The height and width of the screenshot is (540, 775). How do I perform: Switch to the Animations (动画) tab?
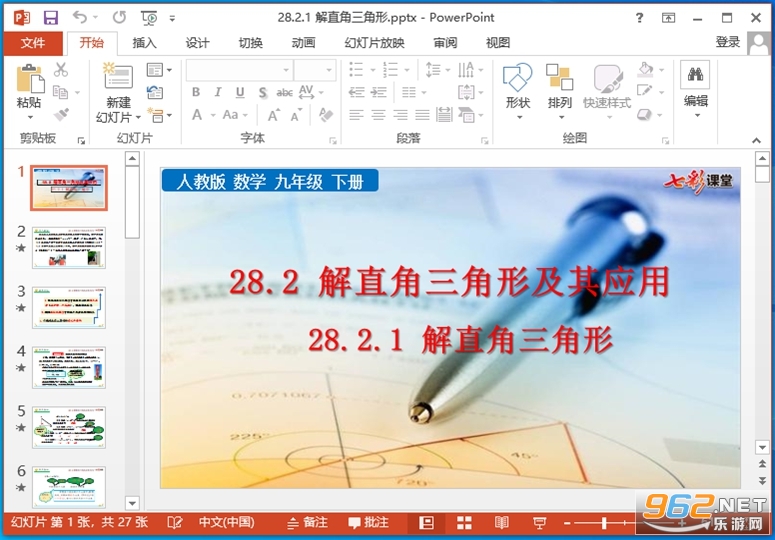[303, 43]
